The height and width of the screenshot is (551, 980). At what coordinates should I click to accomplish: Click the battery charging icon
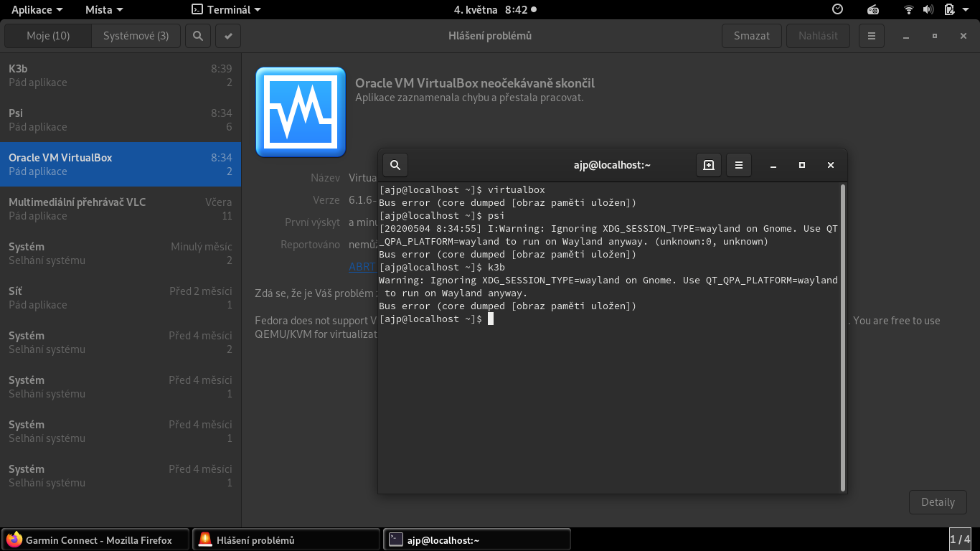coord(949,9)
